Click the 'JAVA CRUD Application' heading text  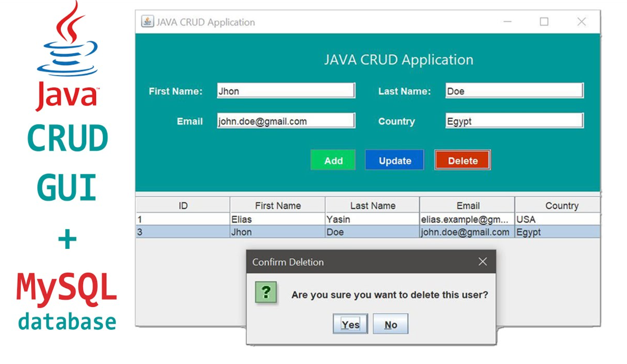399,60
